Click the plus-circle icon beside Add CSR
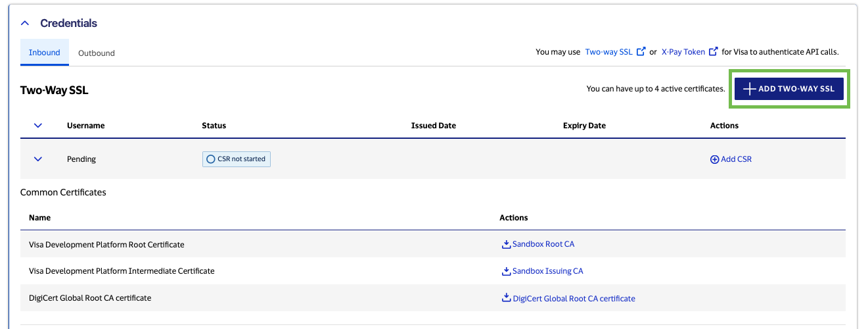 [x=715, y=159]
